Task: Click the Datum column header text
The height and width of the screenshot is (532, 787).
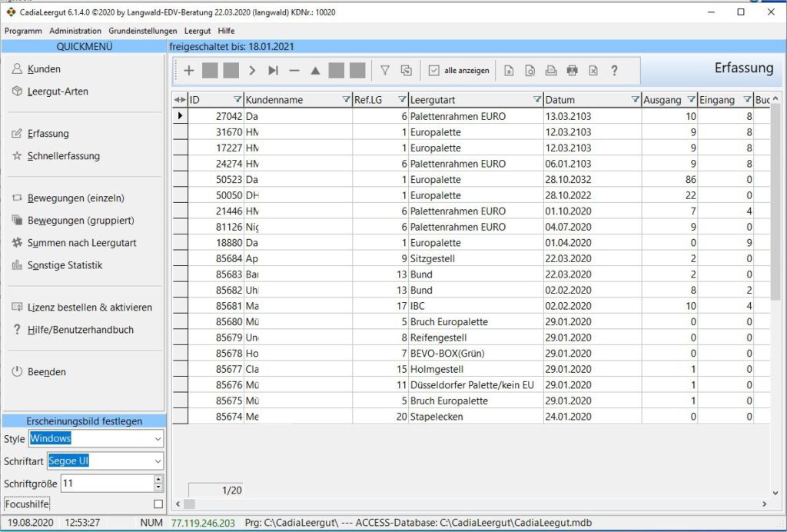Action: [560, 100]
